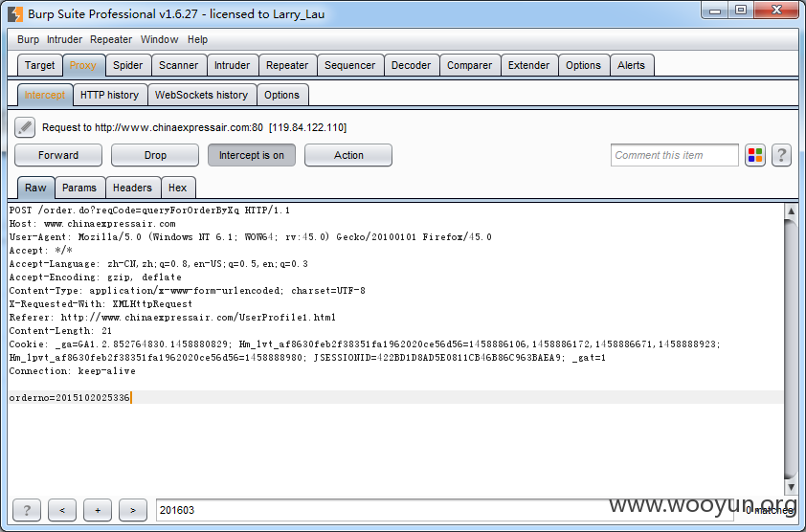Select the Proxy tab
Screen dimensions: 806x532
(x=83, y=65)
